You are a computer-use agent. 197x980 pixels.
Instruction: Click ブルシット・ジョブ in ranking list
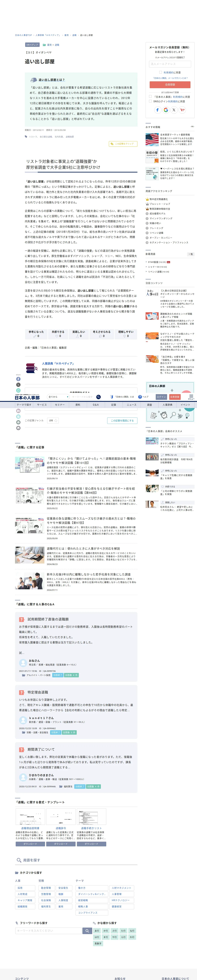160,204
